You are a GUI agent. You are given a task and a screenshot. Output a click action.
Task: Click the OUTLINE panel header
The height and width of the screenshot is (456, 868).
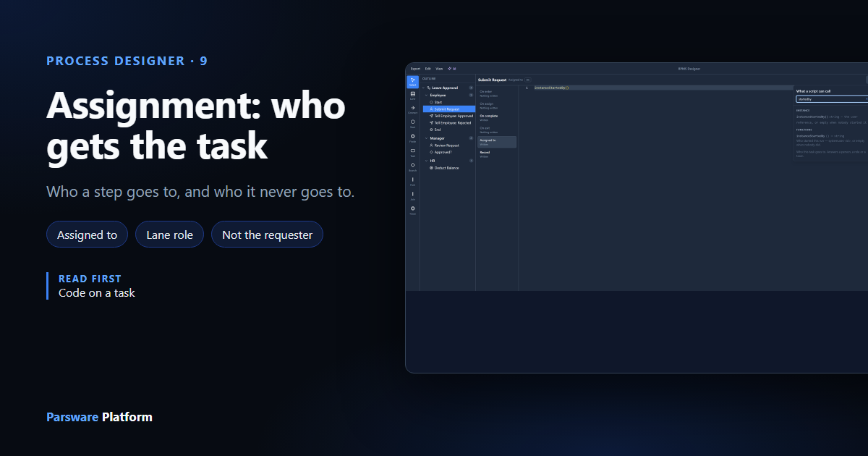429,78
